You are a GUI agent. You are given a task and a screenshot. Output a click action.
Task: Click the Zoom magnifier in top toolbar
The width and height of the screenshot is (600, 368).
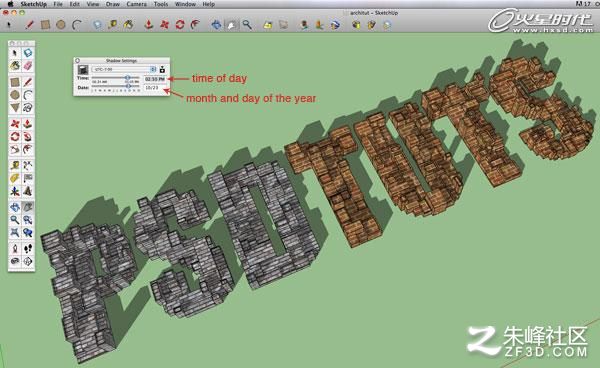coord(247,25)
